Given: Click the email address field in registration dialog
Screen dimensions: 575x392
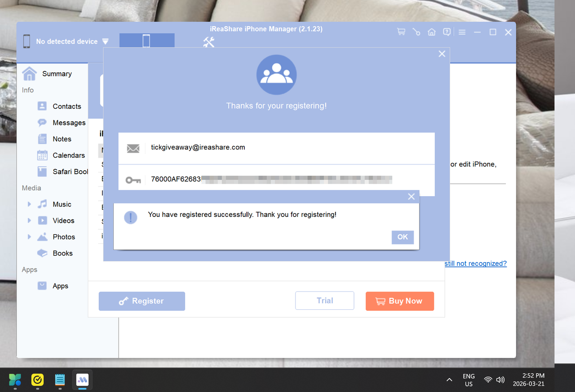Looking at the screenshot, I should click(277, 148).
